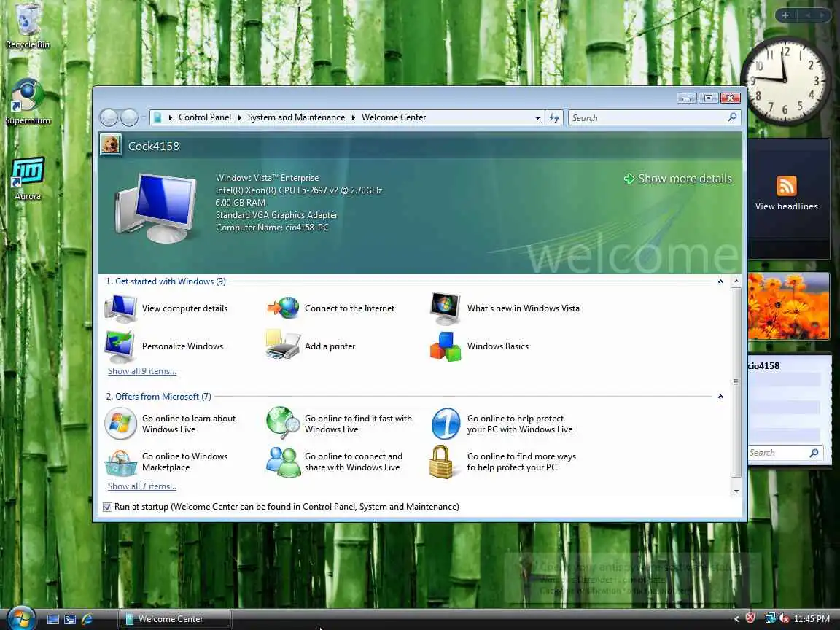Viewport: 840px width, 630px height.
Task: Open the Recycle Bin desktop icon
Action: pos(27,26)
